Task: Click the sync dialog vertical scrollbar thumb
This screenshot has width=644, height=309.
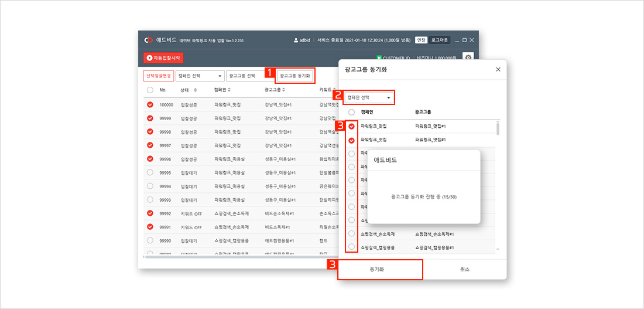Action: tap(498, 128)
